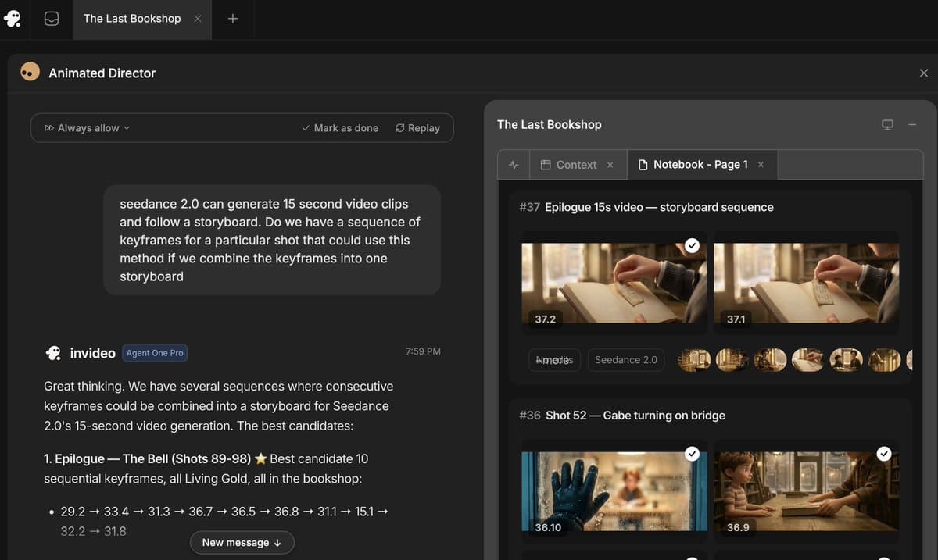
Task: Click the 36.9 label badge
Action: pos(738,527)
